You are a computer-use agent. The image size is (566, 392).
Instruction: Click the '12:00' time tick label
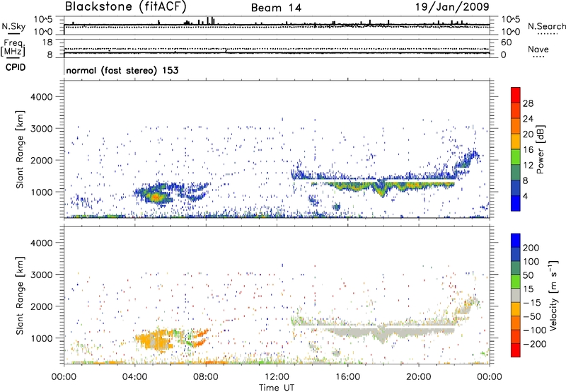[x=277, y=377]
